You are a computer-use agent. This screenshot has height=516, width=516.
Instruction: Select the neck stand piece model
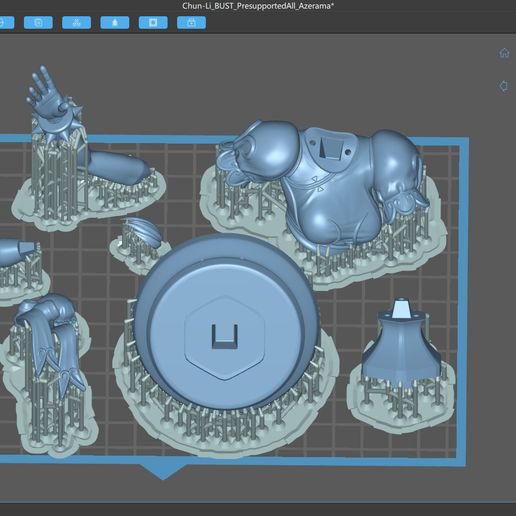point(402,343)
